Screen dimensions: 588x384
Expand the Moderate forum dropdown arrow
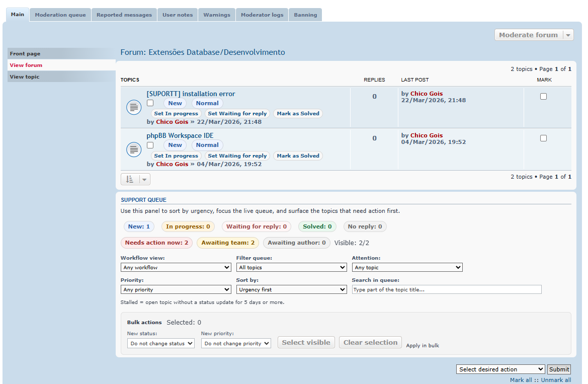(568, 35)
